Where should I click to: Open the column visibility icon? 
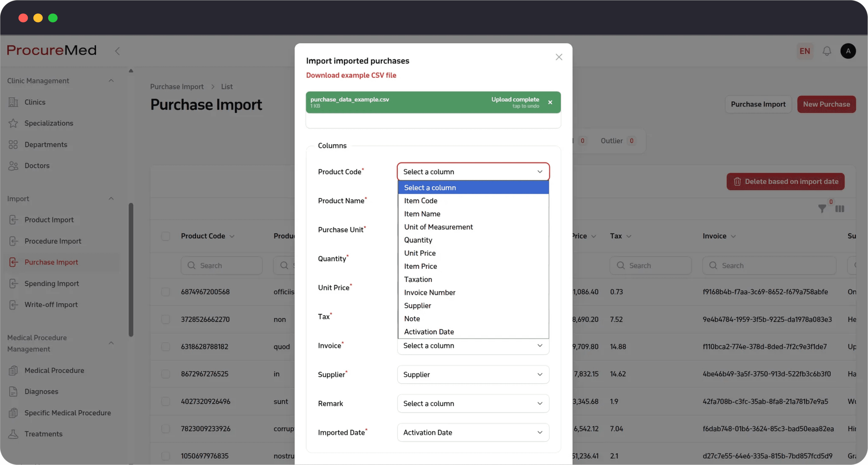tap(840, 209)
